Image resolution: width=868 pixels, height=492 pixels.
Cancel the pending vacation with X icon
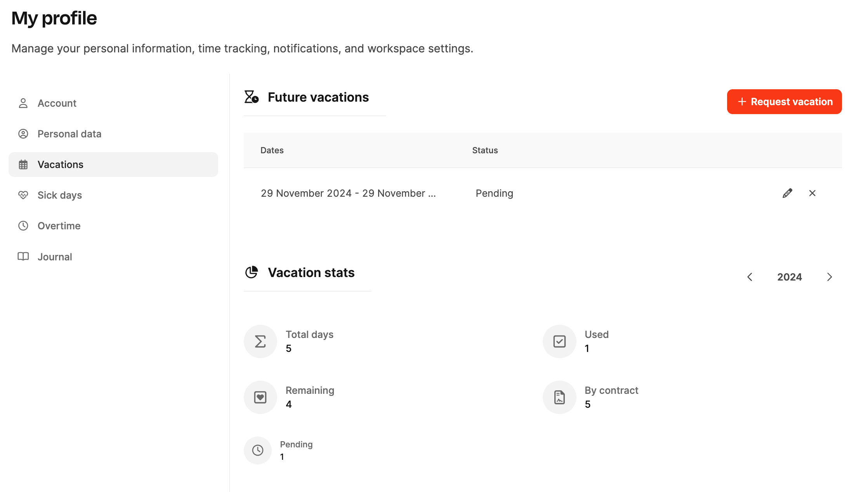(x=812, y=193)
